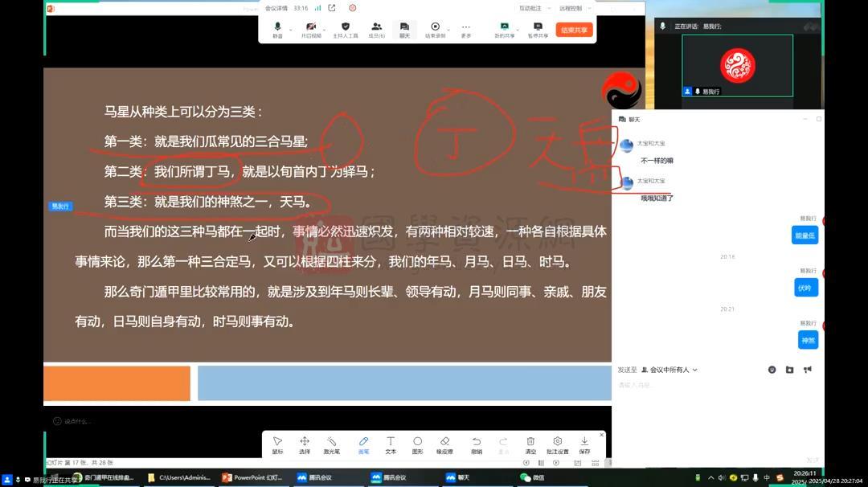
Task: Select the blue pen brush tool
Action: click(x=363, y=442)
